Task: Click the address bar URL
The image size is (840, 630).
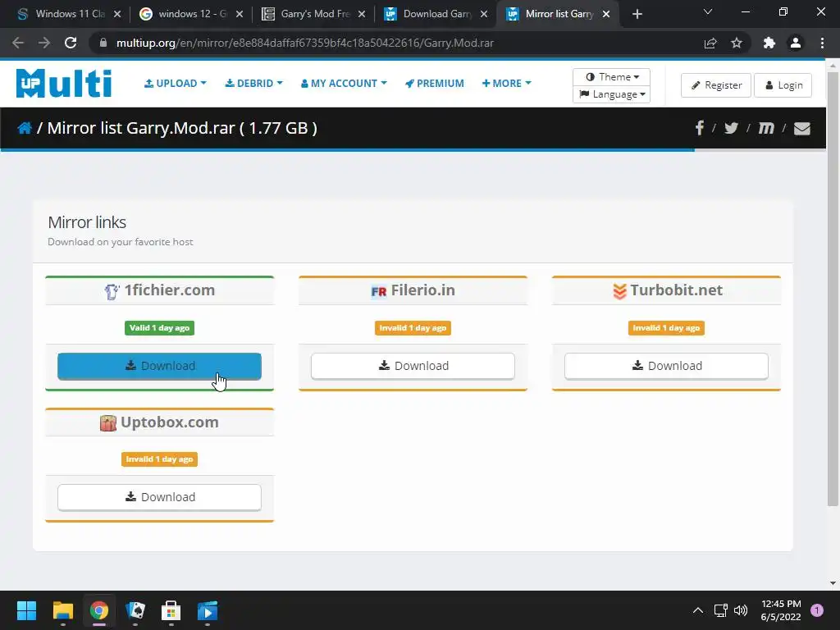Action: click(x=305, y=43)
